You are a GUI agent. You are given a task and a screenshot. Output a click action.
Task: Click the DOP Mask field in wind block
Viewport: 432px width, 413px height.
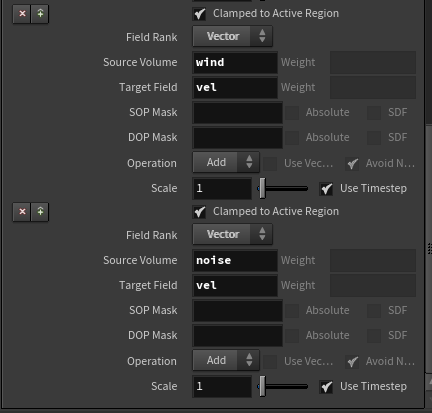pos(237,138)
